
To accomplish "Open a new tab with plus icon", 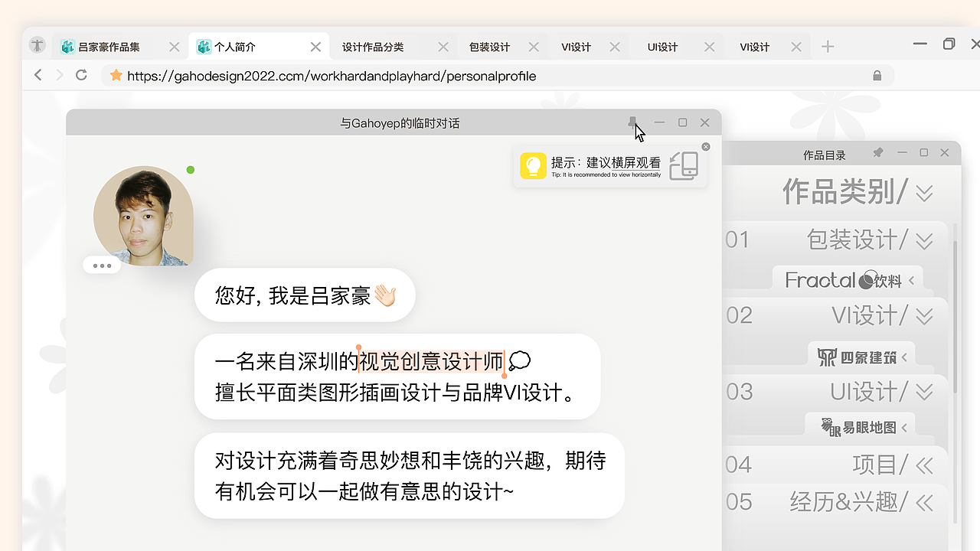I will pos(828,47).
